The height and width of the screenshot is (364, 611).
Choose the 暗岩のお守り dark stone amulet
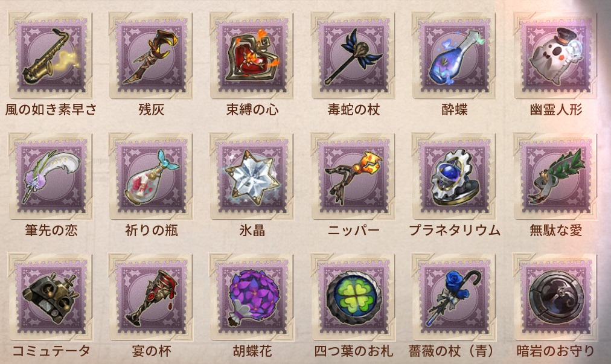coord(555,297)
